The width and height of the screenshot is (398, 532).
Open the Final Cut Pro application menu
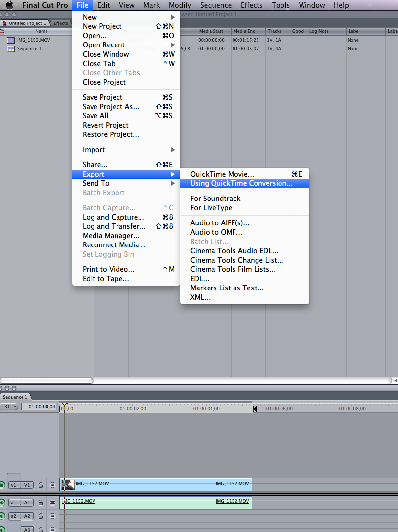[45, 5]
